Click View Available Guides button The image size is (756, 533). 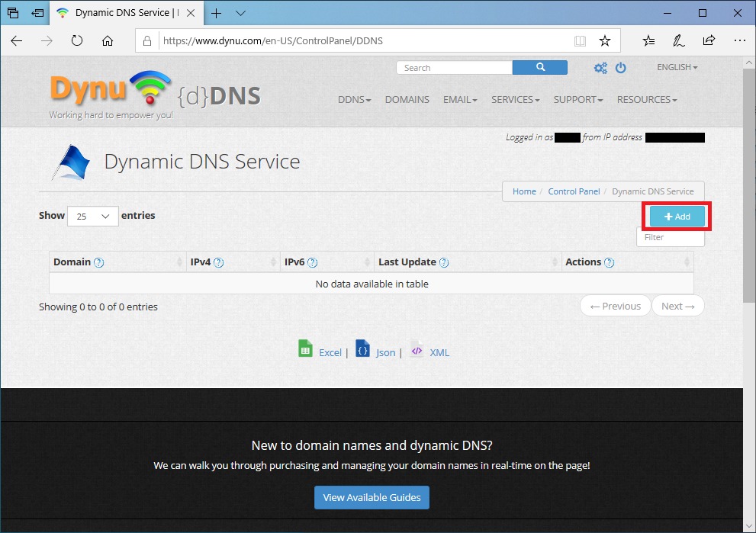[x=372, y=497]
